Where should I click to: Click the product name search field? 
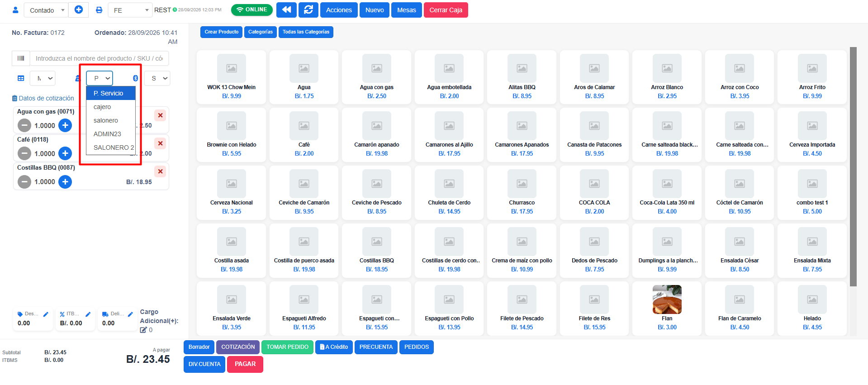point(99,58)
